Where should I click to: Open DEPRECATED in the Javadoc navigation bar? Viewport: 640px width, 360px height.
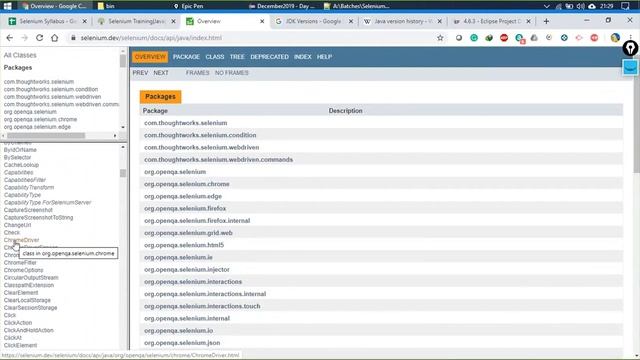tap(269, 57)
